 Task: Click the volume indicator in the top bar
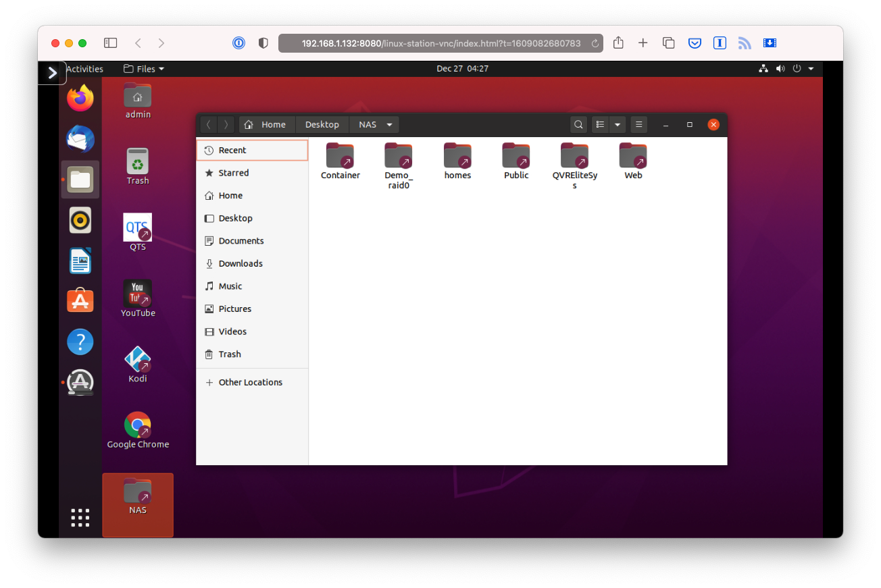[x=780, y=68]
